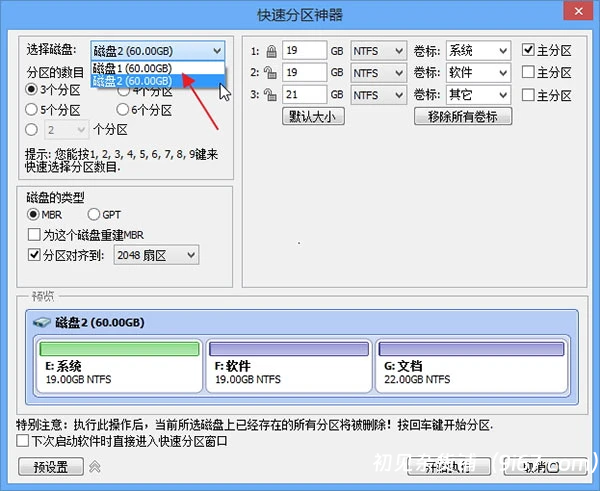Click 磁盘2 (60.00GB) preview header text
600x491 pixels.
point(100,322)
